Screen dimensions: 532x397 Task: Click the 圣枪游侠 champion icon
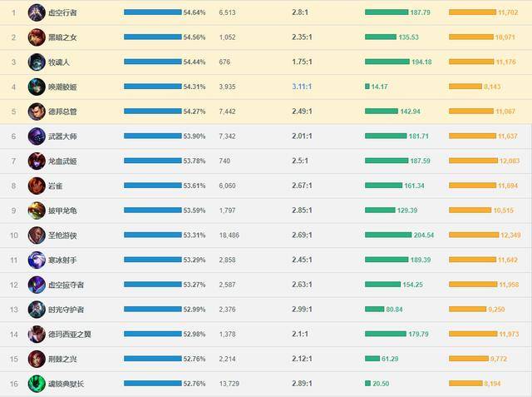(37, 235)
